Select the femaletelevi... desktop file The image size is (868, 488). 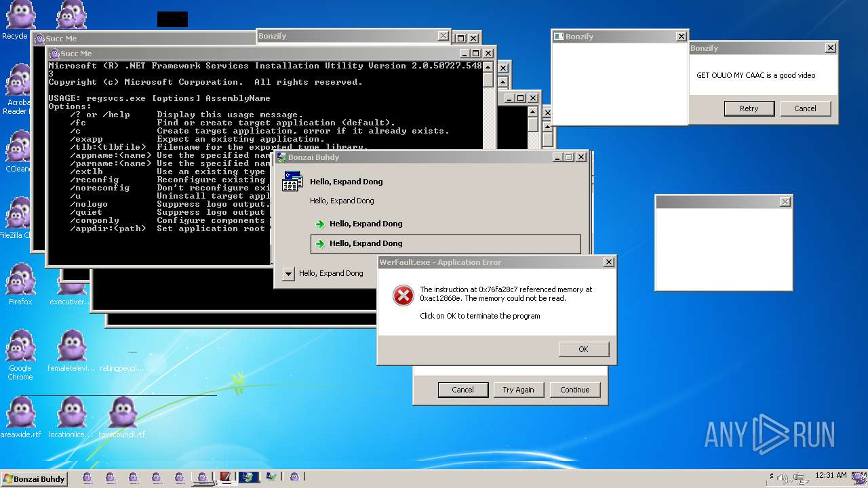coord(71,351)
